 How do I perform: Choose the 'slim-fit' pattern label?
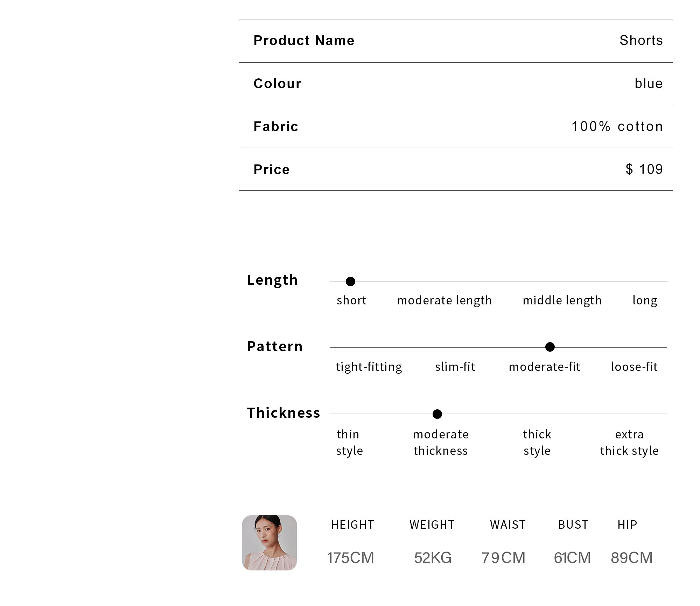click(x=455, y=367)
